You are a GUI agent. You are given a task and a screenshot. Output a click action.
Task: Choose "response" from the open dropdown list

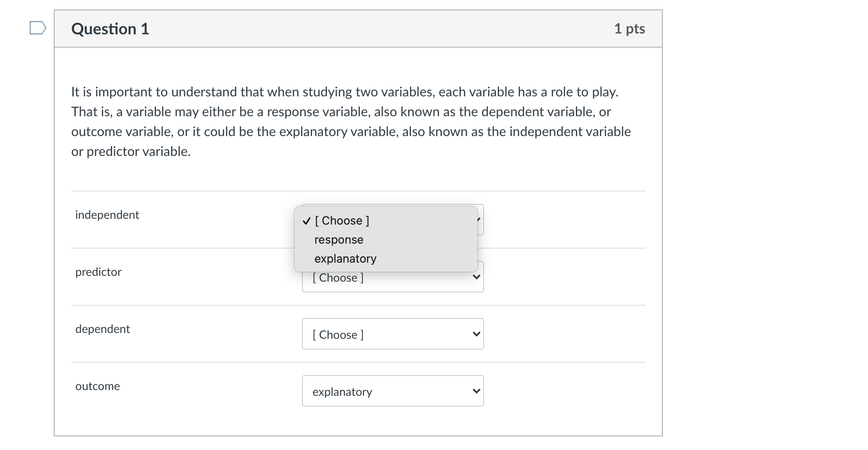339,240
